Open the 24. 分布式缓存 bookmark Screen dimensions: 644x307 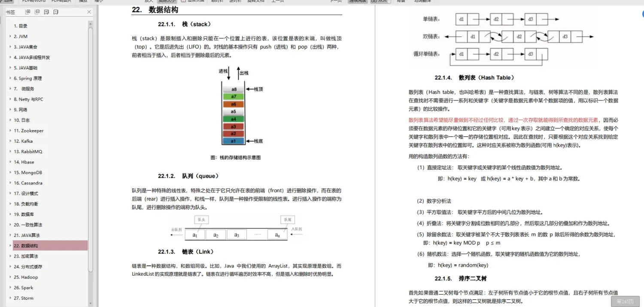[x=28, y=267]
